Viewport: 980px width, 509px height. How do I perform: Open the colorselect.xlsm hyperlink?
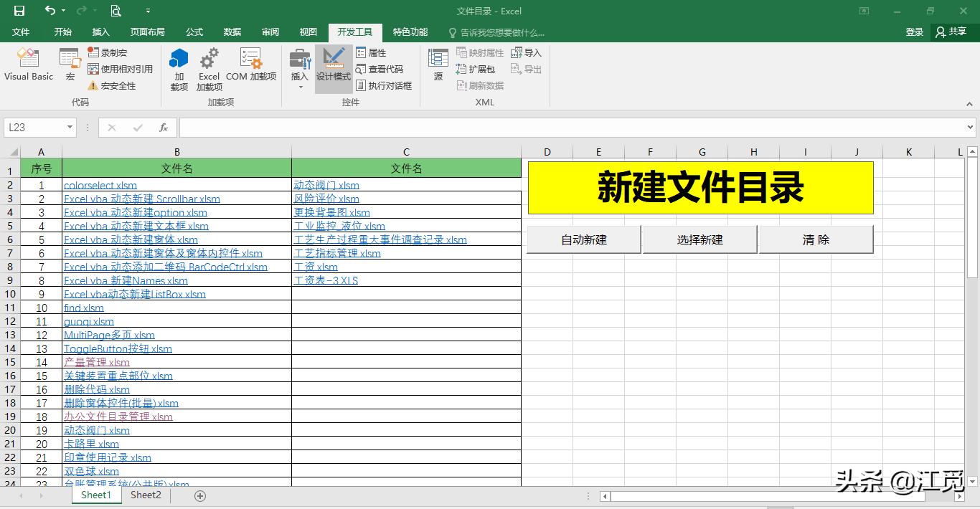tap(100, 185)
